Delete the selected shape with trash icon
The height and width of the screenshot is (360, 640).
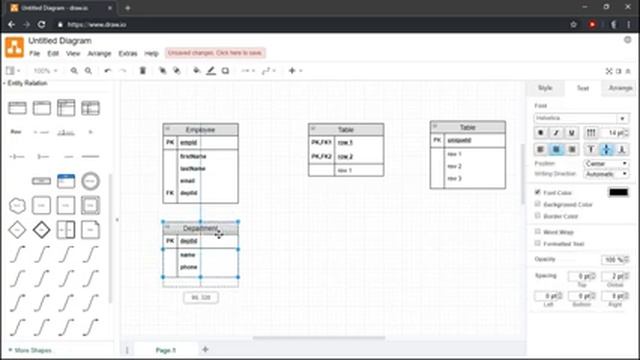(142, 71)
